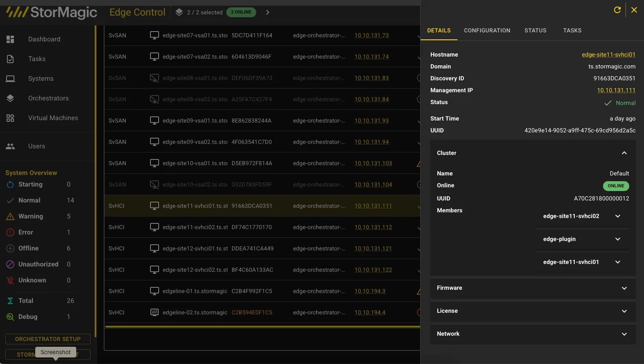Screen dimensions: 644x364
Task: Filter systems by Offline status
Action: click(28, 248)
